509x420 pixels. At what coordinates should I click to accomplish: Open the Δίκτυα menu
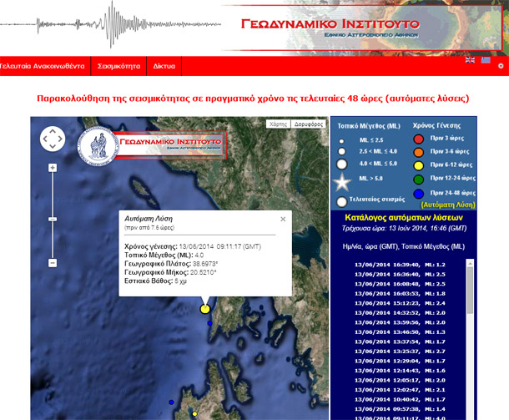pyautogui.click(x=164, y=66)
